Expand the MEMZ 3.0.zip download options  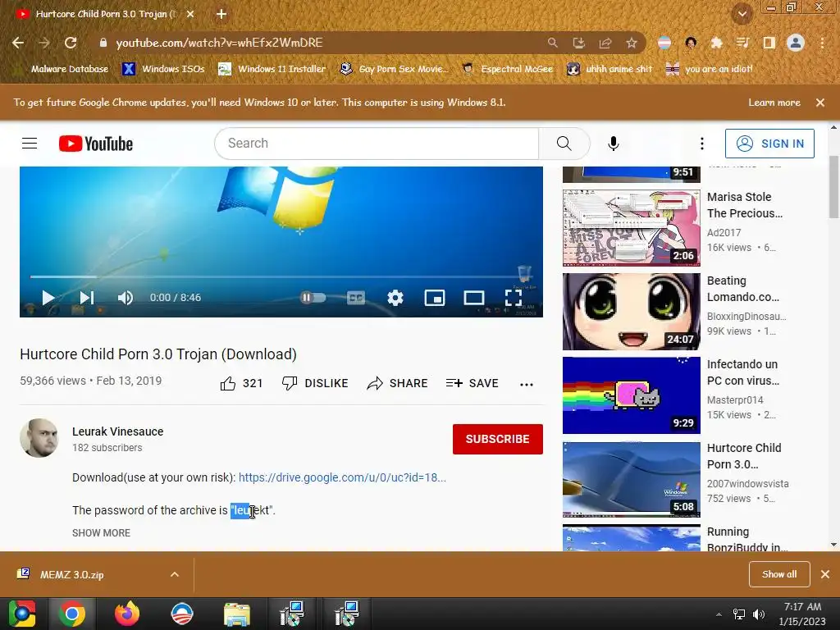tap(175, 574)
